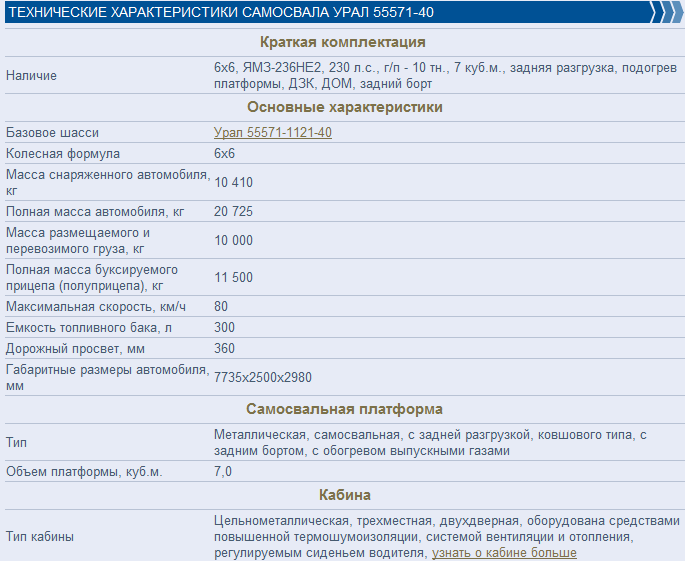Click 'Полная масса автомобиля, кг' label
This screenshot has height=561, width=685.
95,211
